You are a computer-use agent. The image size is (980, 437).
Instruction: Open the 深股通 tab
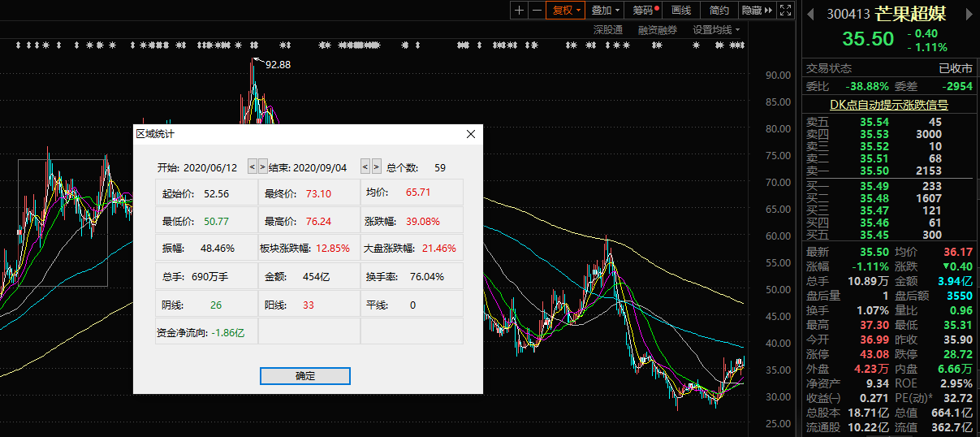click(607, 30)
